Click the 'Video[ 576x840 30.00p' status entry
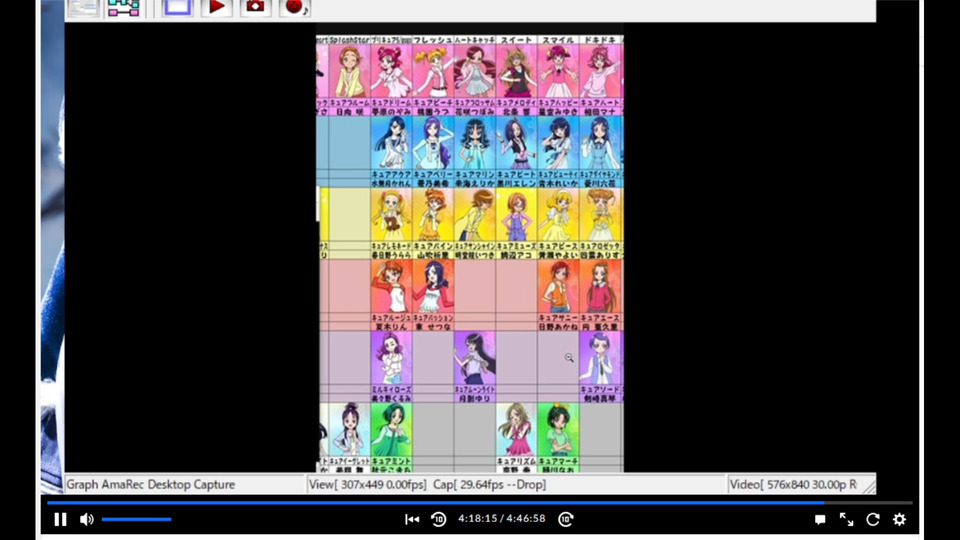960x540 pixels. [x=793, y=484]
